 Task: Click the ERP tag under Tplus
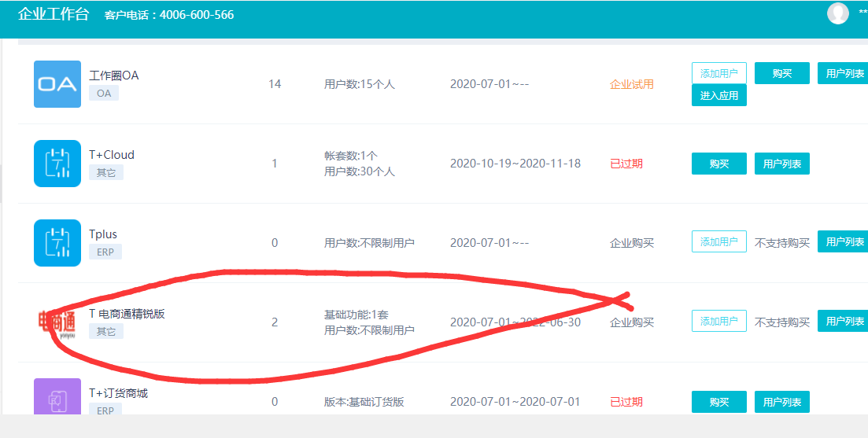tap(105, 252)
